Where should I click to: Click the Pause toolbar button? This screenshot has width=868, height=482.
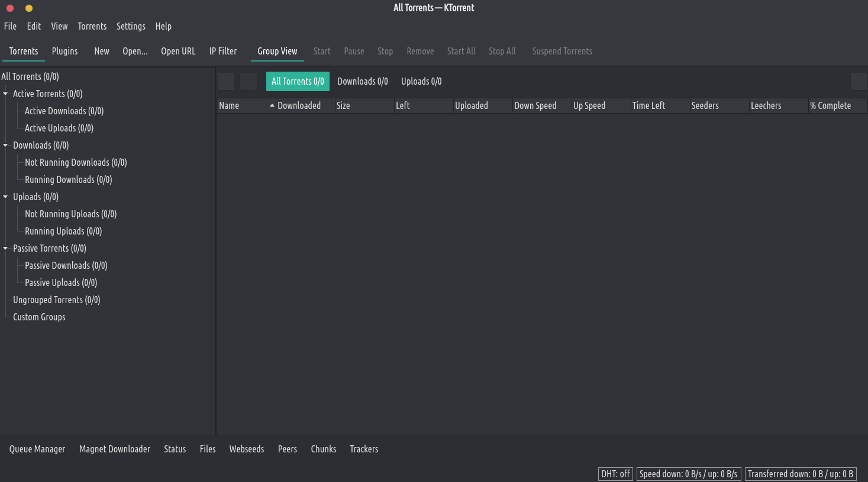pyautogui.click(x=354, y=51)
